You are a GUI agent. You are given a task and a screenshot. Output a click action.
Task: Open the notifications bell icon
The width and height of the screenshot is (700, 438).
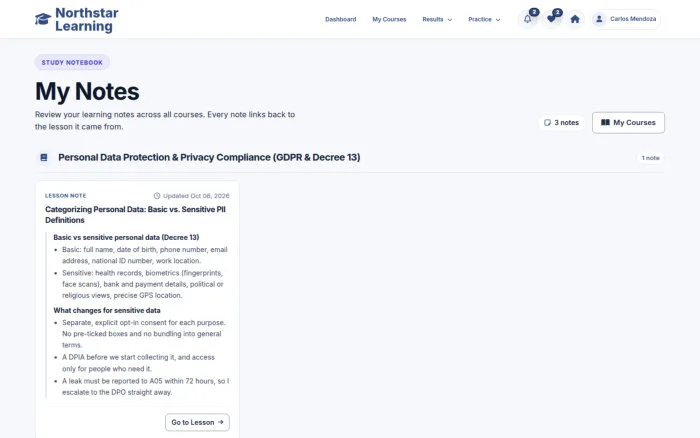(528, 19)
